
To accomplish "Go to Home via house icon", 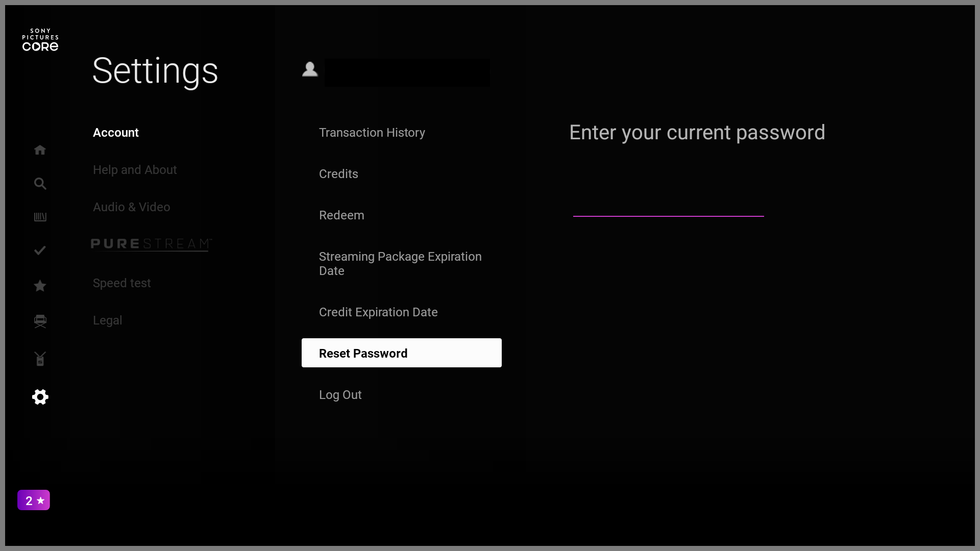I will [x=40, y=150].
